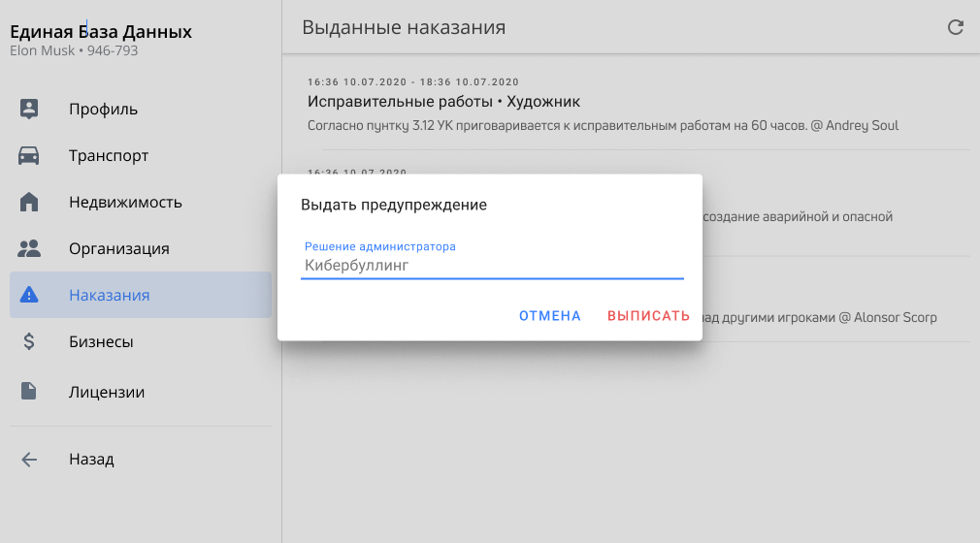Click the Лицензии document icon
The width and height of the screenshot is (980, 543).
(29, 392)
